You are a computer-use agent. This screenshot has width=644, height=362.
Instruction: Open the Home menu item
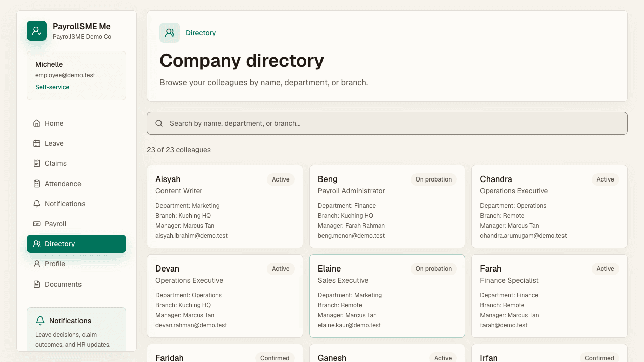(76, 123)
